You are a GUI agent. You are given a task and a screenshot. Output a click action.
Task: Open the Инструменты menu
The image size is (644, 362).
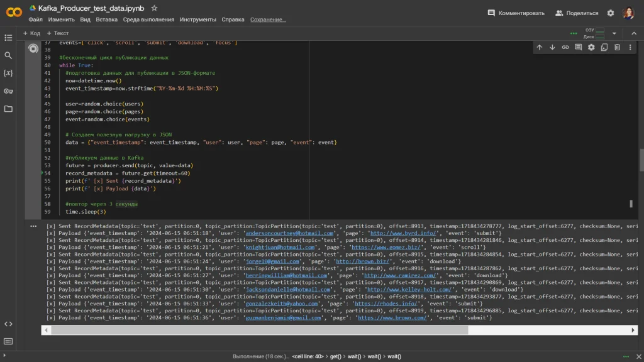[x=197, y=19]
